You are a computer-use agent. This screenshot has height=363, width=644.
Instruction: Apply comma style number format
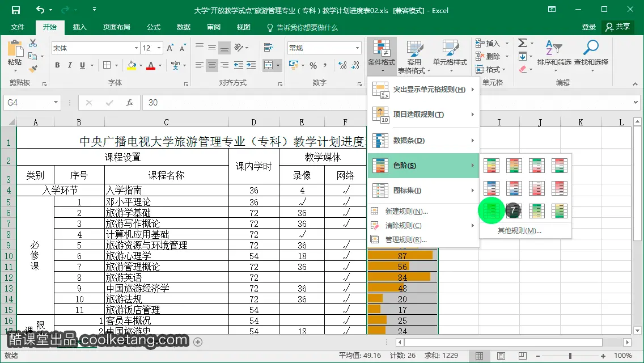[x=325, y=65]
